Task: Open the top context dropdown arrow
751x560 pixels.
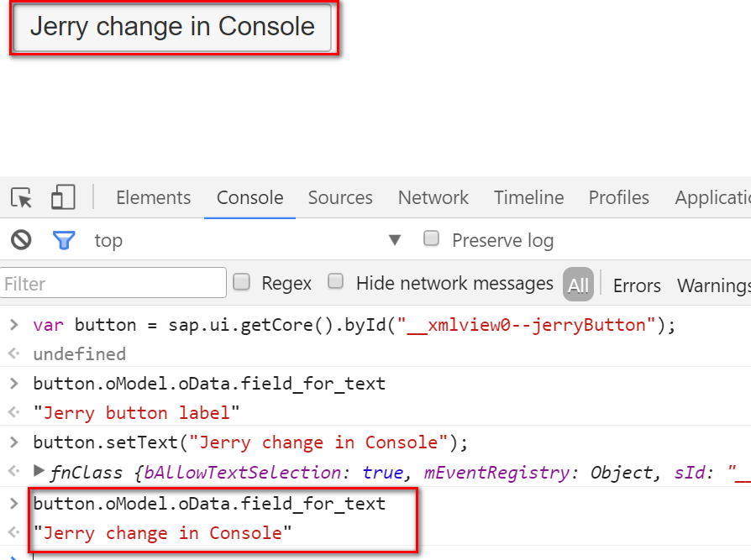Action: click(395, 240)
